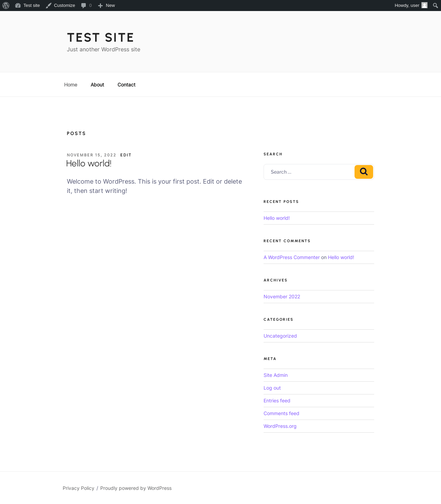Open the comments bubble icon
This screenshot has height=504, width=441.
click(83, 6)
